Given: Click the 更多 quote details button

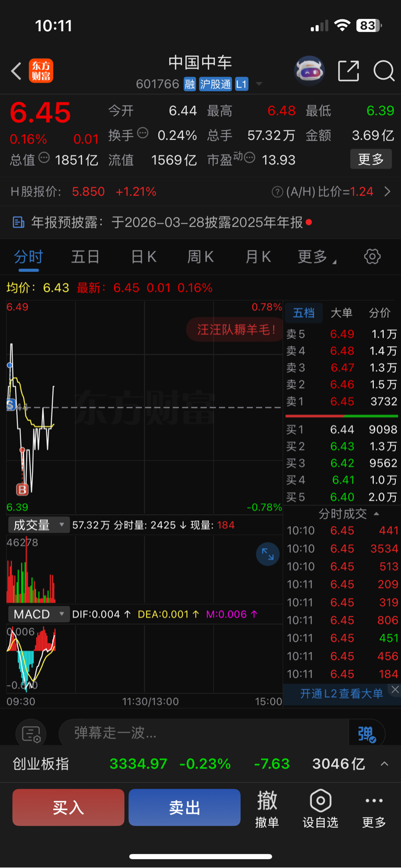Looking at the screenshot, I should [x=371, y=159].
